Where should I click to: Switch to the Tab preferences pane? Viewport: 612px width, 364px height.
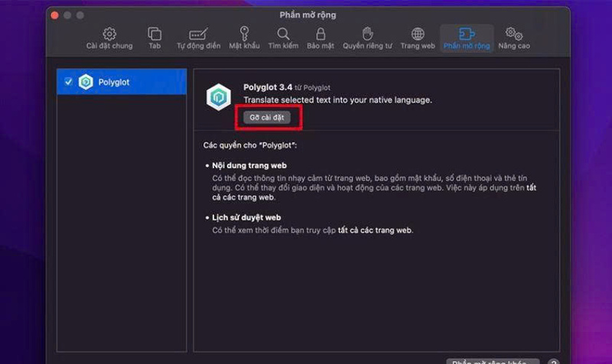pyautogui.click(x=155, y=38)
